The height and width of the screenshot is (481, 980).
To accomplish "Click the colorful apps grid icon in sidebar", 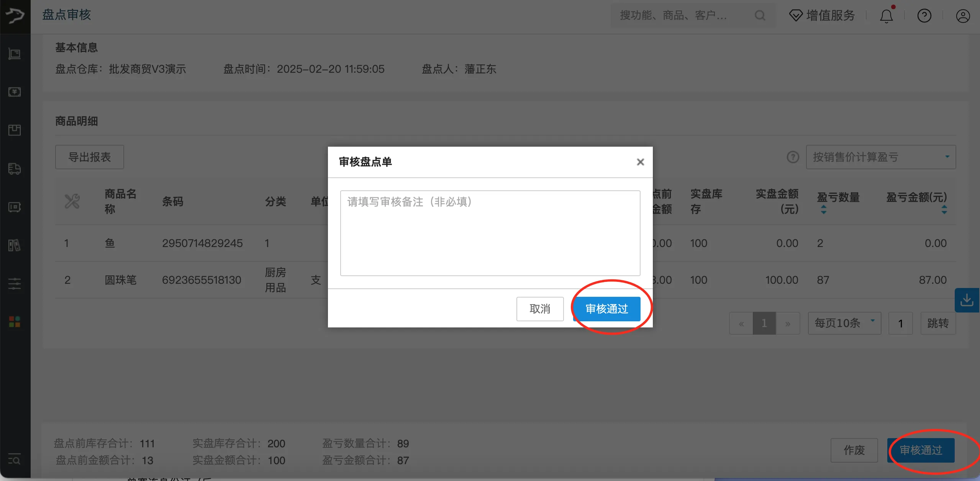I will point(15,321).
